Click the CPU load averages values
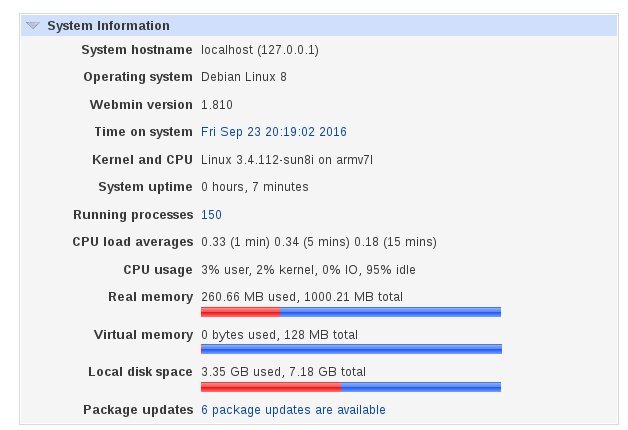The image size is (628, 430). pyautogui.click(x=319, y=242)
